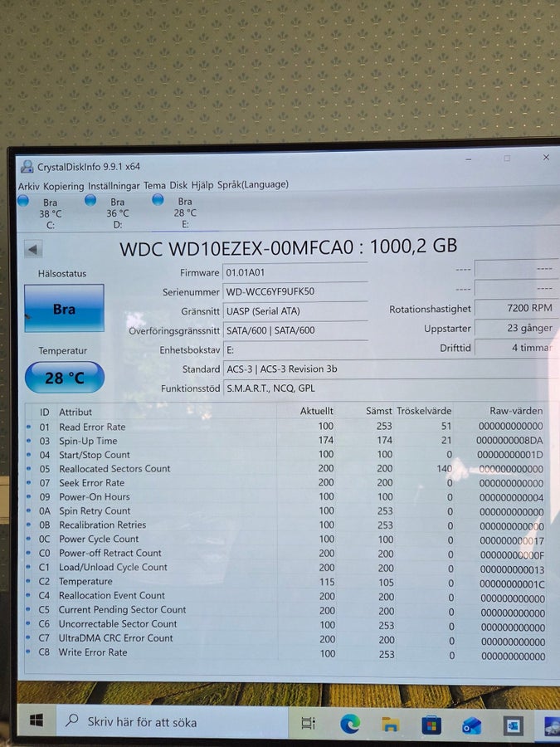Open the Inställningar menu

coord(114,186)
